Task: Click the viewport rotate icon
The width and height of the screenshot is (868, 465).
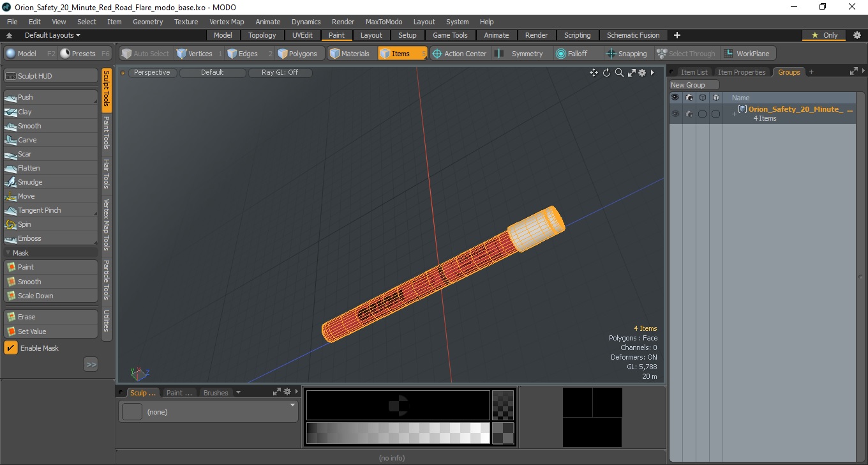Action: pos(607,73)
